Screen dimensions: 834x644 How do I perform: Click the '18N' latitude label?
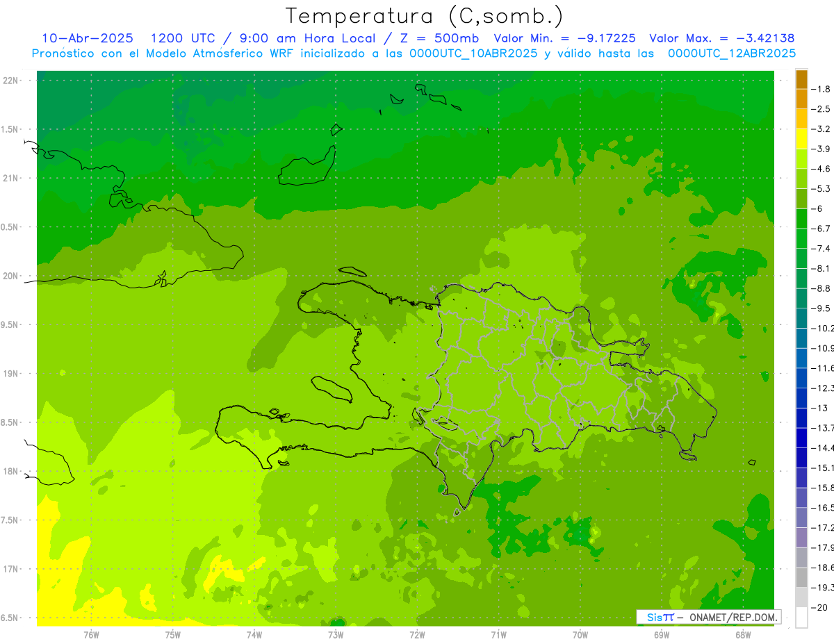(x=11, y=472)
